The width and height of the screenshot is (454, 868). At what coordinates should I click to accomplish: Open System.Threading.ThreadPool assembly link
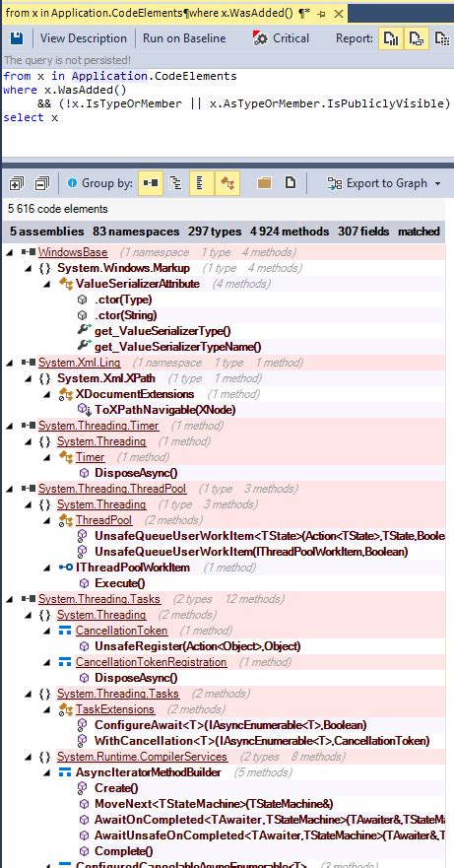tap(112, 490)
